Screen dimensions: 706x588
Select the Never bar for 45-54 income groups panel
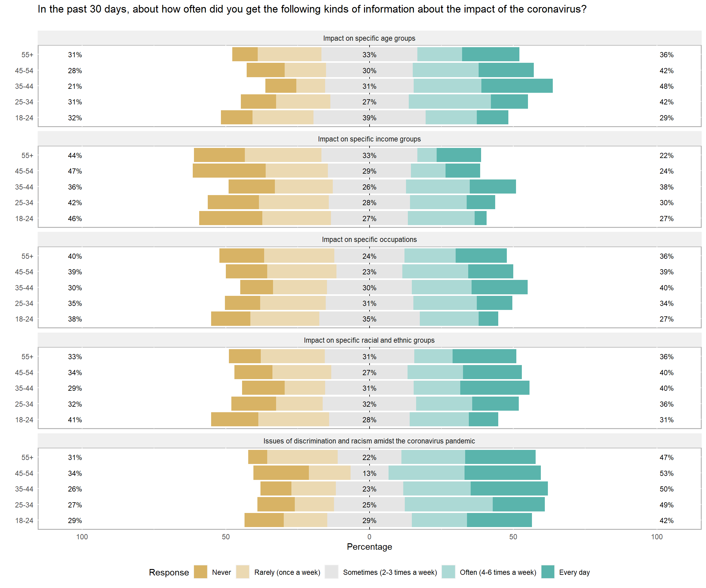click(x=229, y=171)
